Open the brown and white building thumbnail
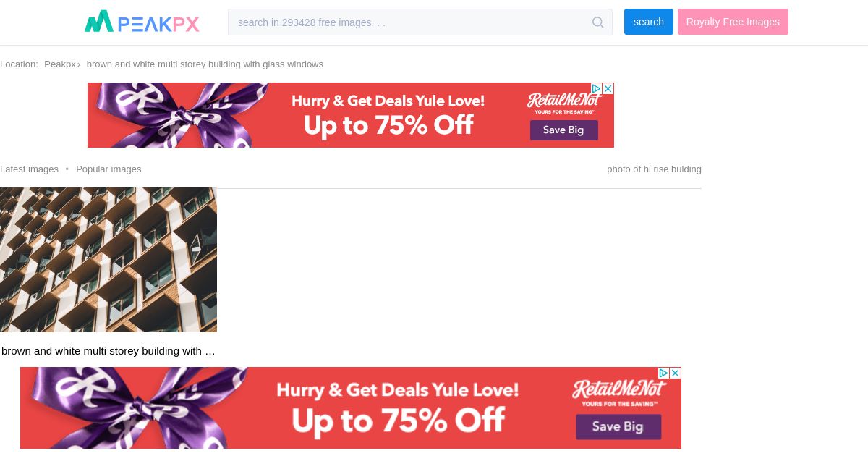Viewport: 868px width, 456px height. click(x=109, y=260)
